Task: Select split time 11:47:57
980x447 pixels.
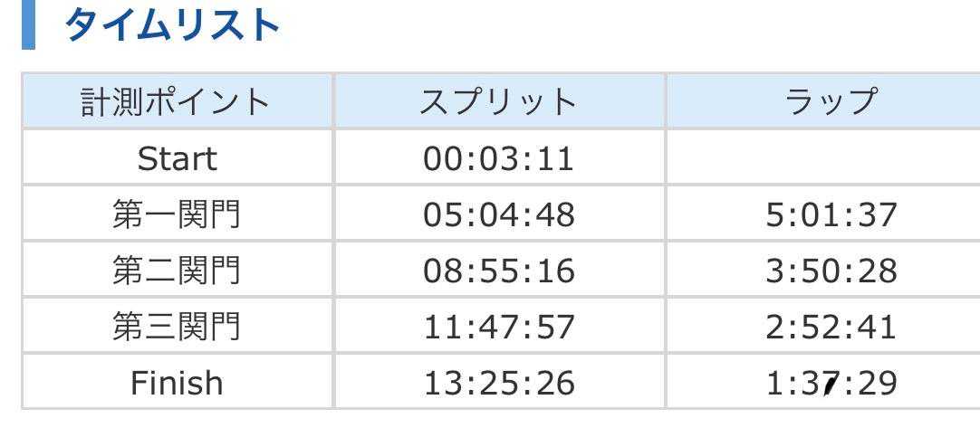Action: coord(498,328)
